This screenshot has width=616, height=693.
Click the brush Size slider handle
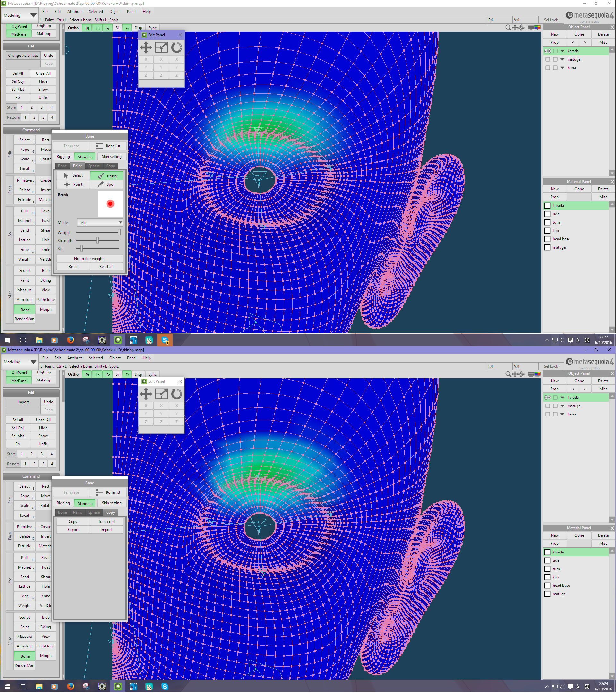[81, 249]
